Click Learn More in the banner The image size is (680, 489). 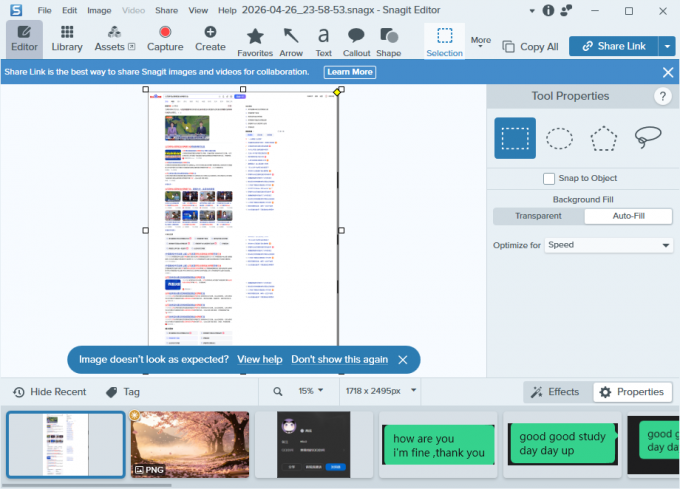click(350, 72)
